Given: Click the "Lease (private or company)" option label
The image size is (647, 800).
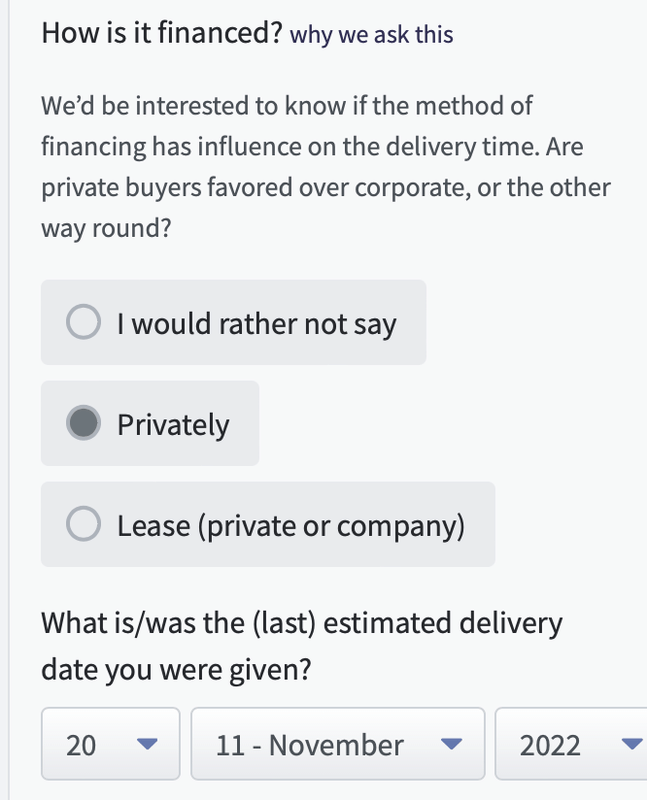Looking at the screenshot, I should pyautogui.click(x=290, y=525).
